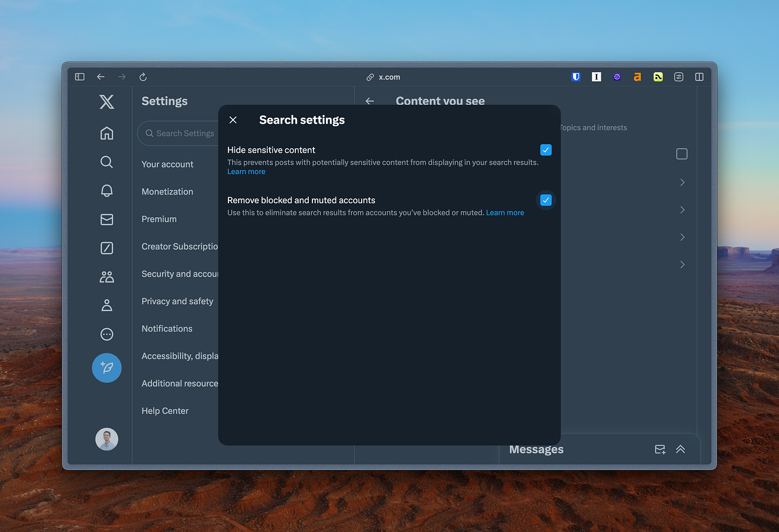Click the blue compose post button
The width and height of the screenshot is (779, 532).
tap(107, 368)
